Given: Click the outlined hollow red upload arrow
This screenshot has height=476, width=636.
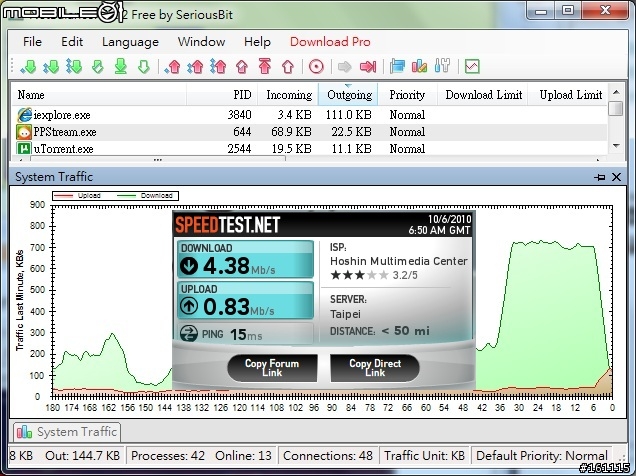Looking at the screenshot, I should (288, 66).
